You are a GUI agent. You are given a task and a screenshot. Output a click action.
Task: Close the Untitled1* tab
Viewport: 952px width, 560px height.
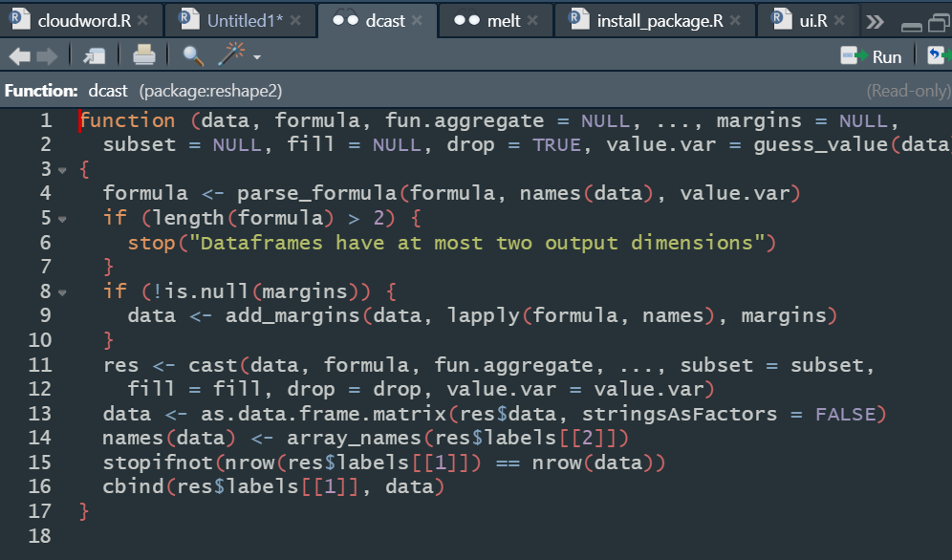click(295, 21)
